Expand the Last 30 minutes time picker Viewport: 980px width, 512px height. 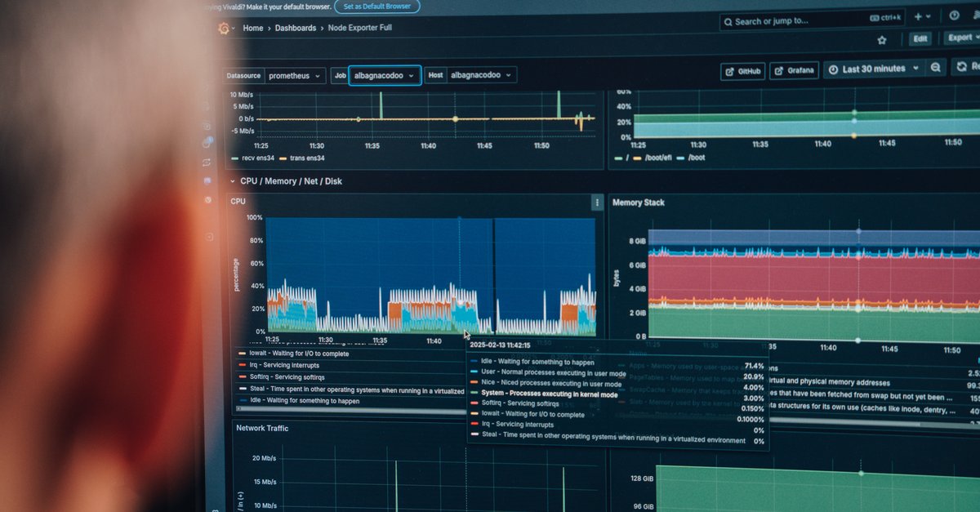point(873,69)
